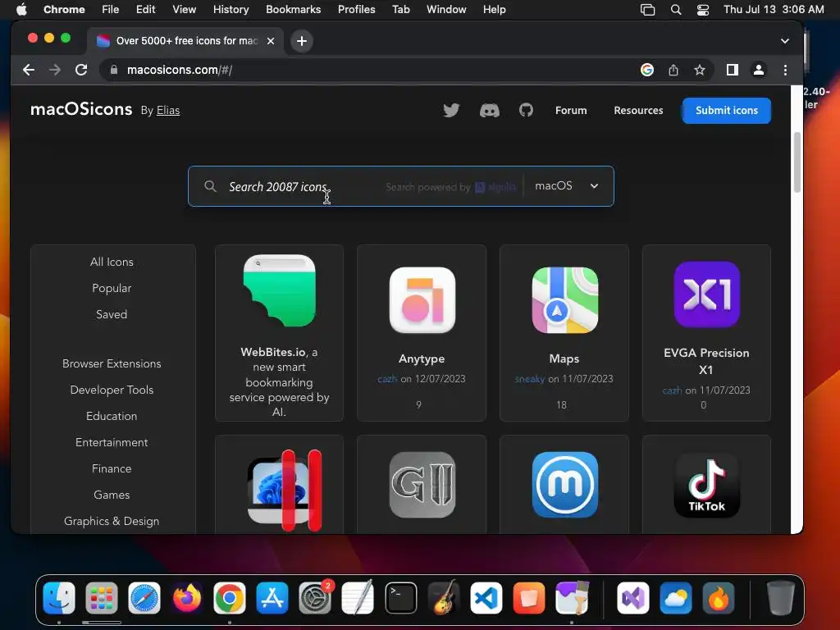Launch Safari from the Dock

[144, 597]
